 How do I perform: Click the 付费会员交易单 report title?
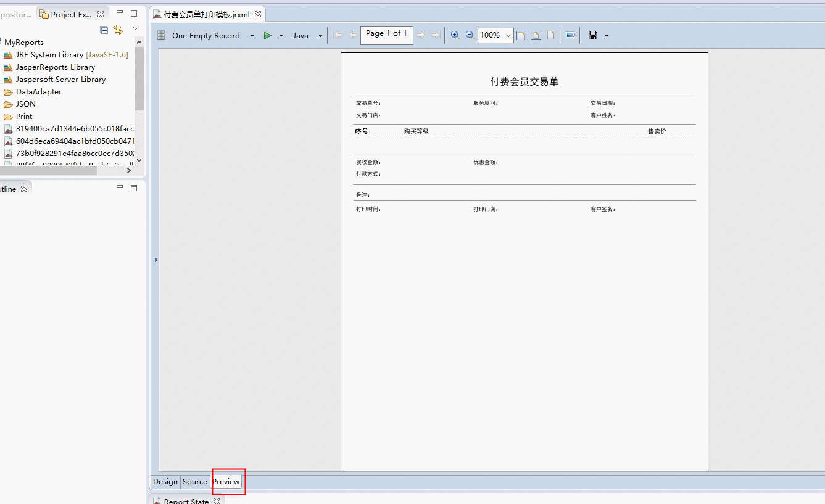(524, 82)
